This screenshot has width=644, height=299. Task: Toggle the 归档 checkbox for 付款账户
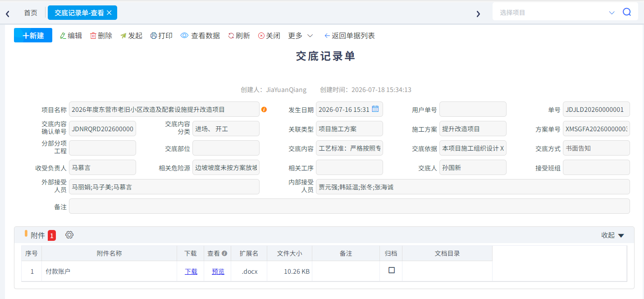[x=392, y=270]
